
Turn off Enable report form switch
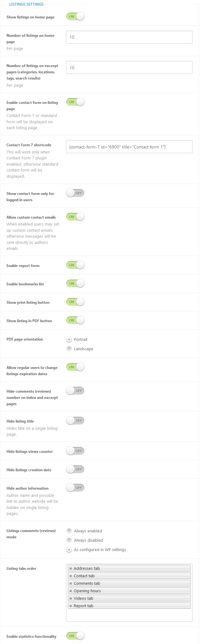pyautogui.click(x=75, y=265)
